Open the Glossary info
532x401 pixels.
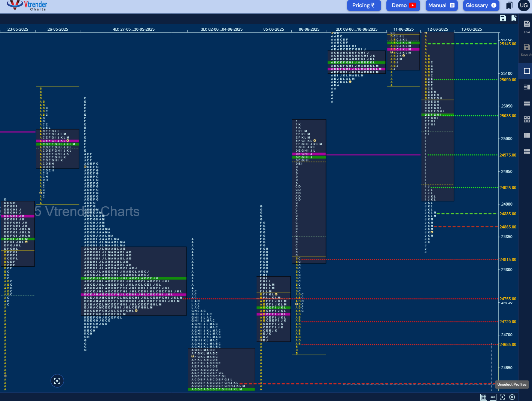pos(481,5)
